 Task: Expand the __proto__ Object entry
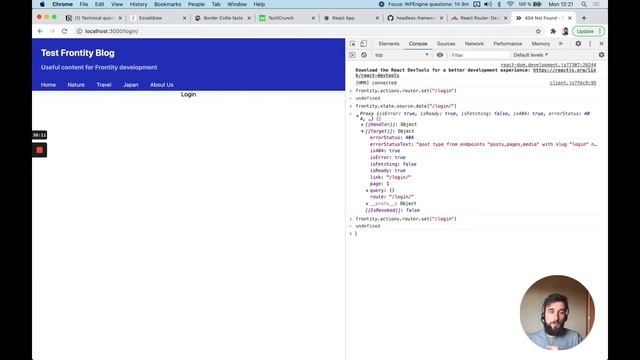tap(367, 203)
